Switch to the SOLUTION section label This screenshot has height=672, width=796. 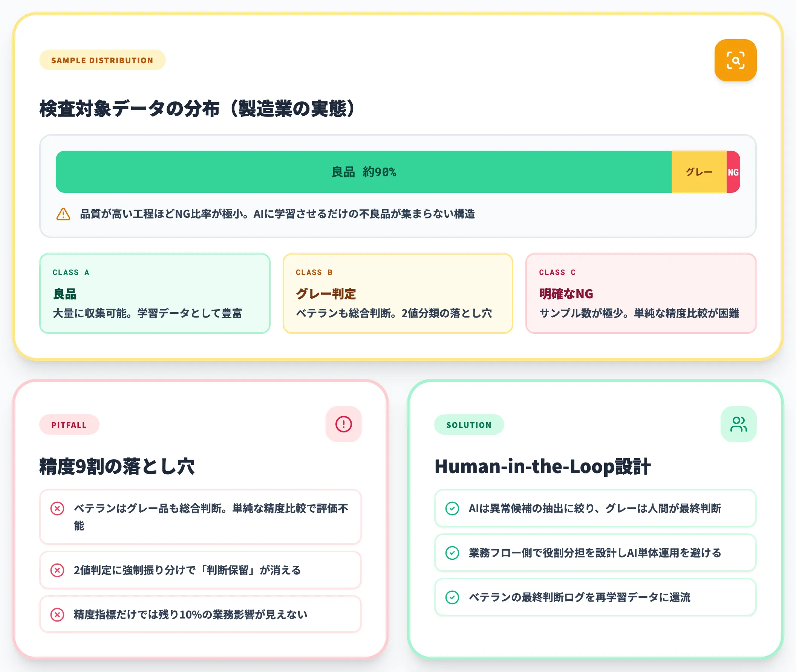pyautogui.click(x=469, y=425)
